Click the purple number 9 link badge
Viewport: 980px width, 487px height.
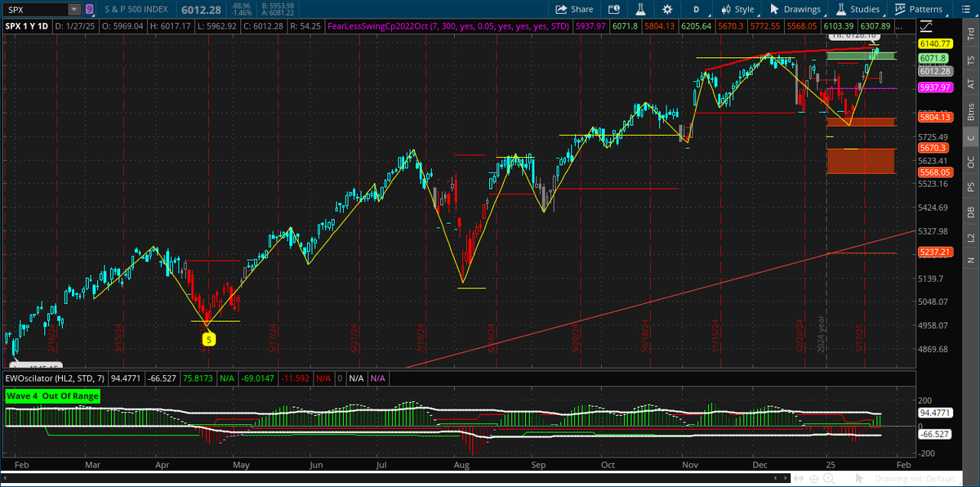(x=89, y=9)
